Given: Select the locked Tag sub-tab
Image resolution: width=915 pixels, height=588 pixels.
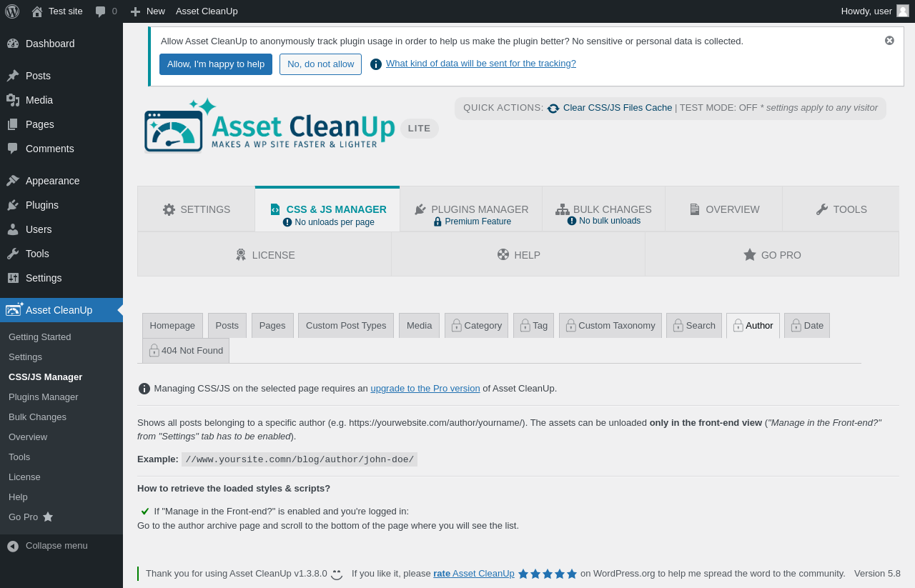Looking at the screenshot, I should pos(533,326).
